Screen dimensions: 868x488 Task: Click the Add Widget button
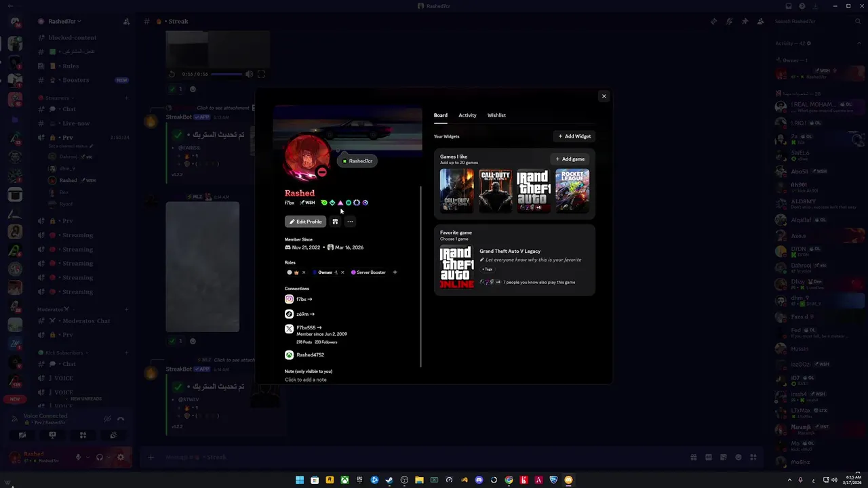tap(574, 136)
